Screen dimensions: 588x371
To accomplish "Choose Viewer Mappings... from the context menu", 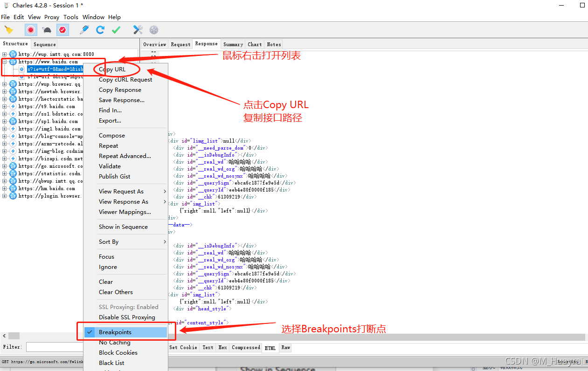I will pyautogui.click(x=125, y=212).
